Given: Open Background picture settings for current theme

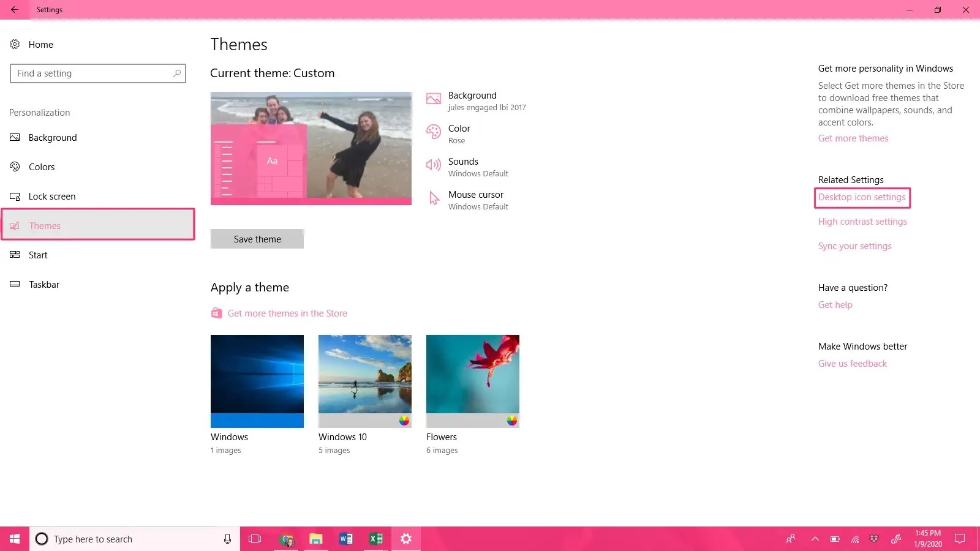Looking at the screenshot, I should pos(476,100).
